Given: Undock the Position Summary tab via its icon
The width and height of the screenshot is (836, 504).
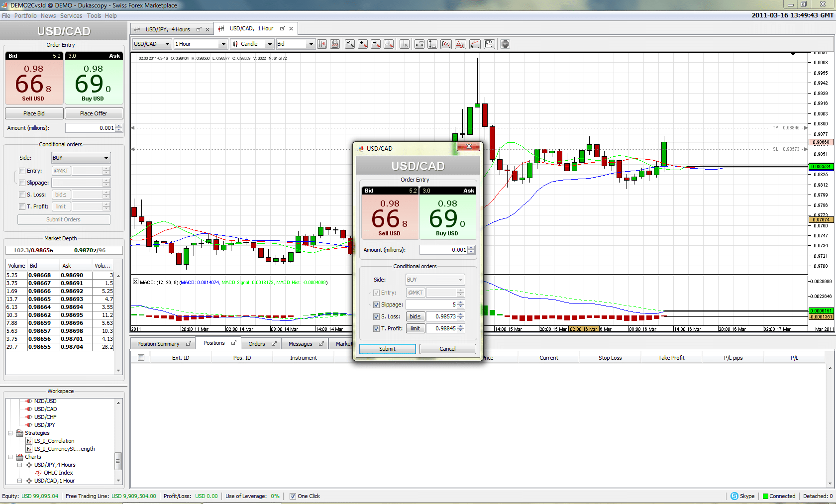Looking at the screenshot, I should click(x=189, y=344).
